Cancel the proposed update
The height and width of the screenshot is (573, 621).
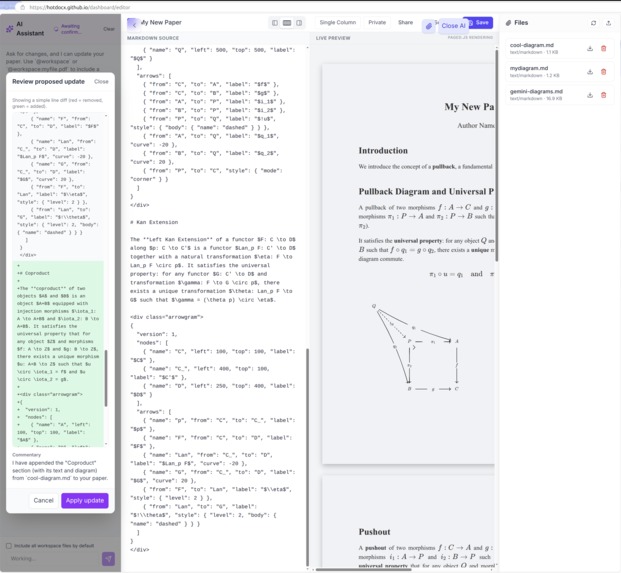point(44,501)
